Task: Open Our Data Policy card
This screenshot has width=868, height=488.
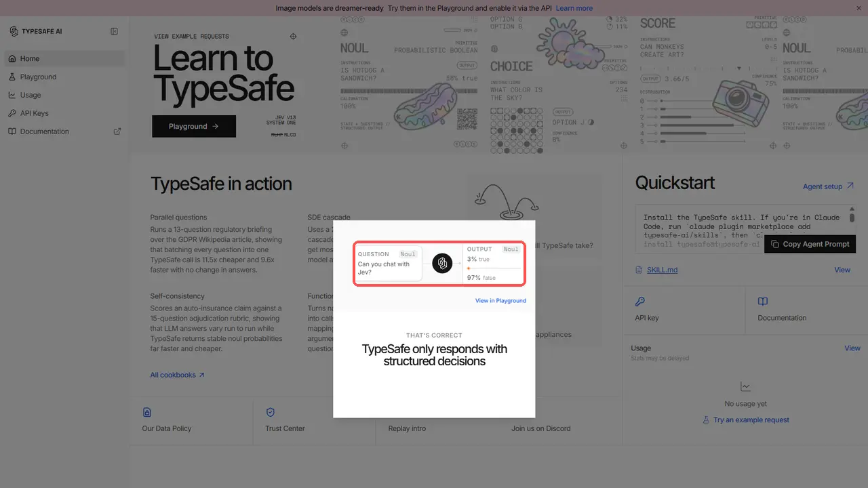Action: [x=191, y=422]
